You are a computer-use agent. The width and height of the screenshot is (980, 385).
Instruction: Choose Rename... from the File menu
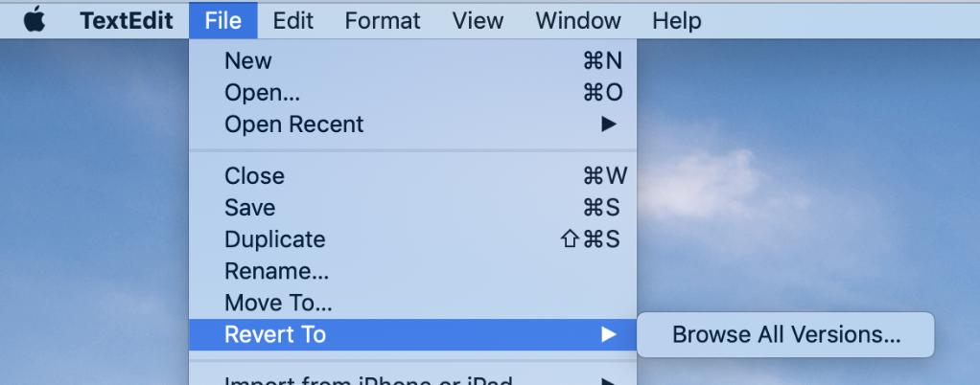(x=412, y=271)
